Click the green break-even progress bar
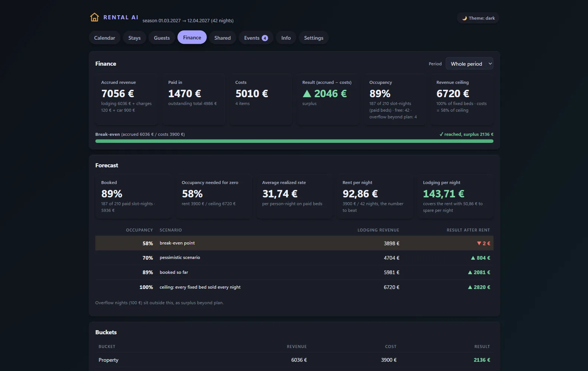This screenshot has height=371, width=588. point(294,141)
